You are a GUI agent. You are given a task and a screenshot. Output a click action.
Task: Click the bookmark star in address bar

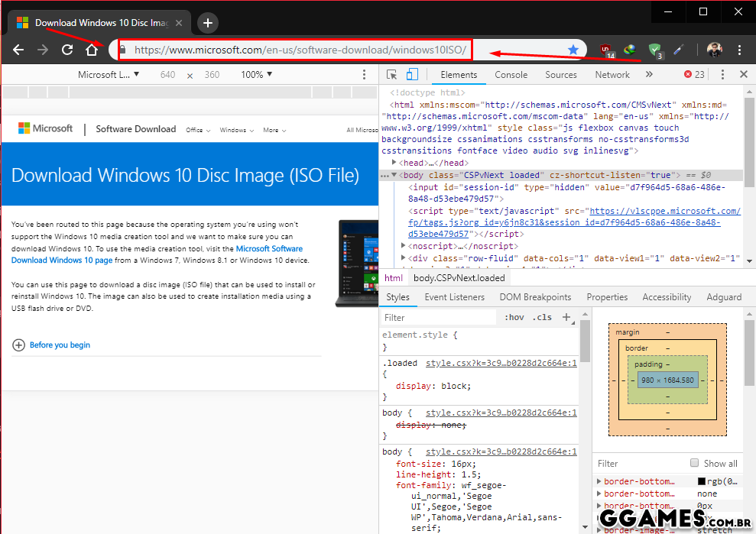573,50
